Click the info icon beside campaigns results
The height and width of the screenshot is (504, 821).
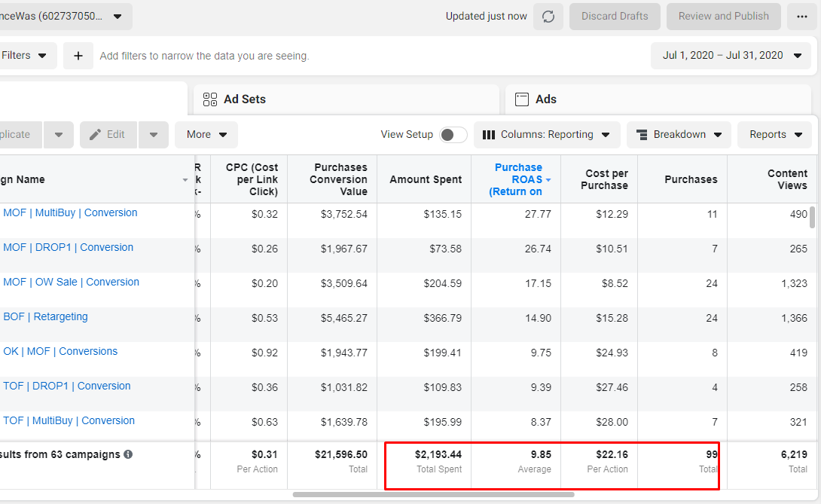[128, 454]
